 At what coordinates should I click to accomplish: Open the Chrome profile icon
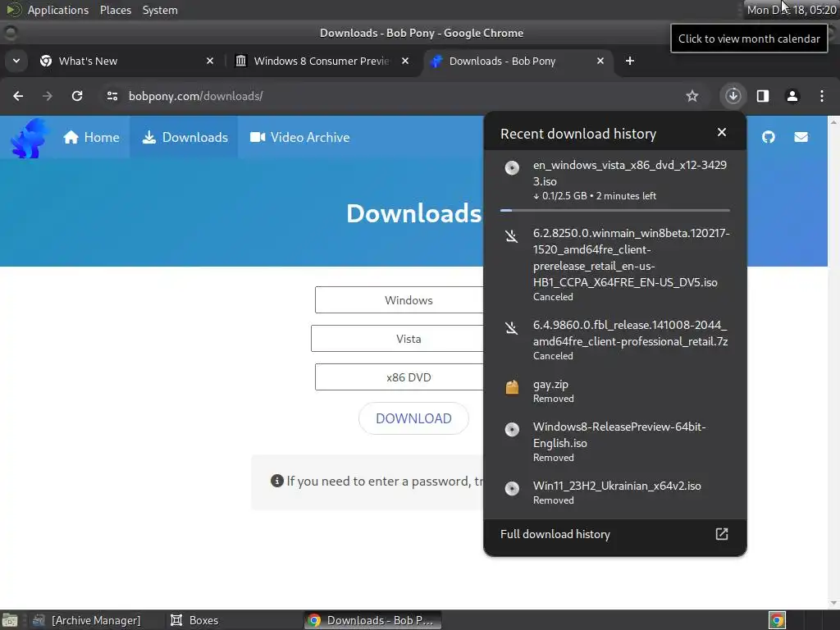tap(792, 96)
